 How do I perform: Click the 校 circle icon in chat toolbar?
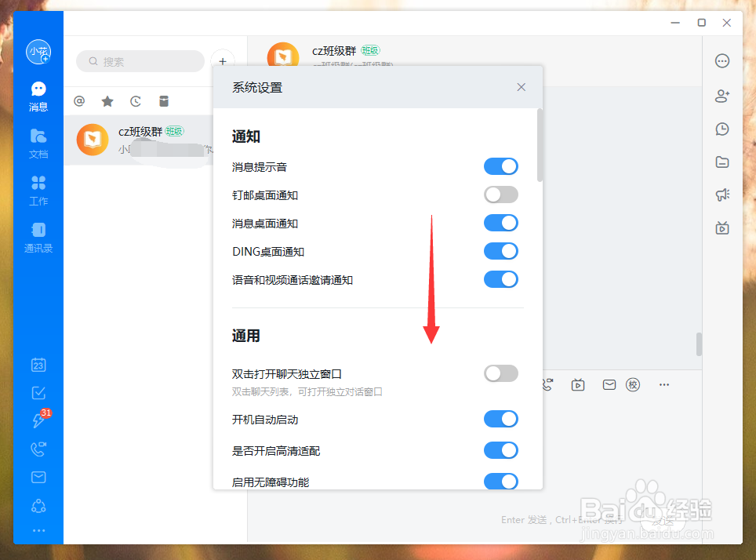click(633, 385)
